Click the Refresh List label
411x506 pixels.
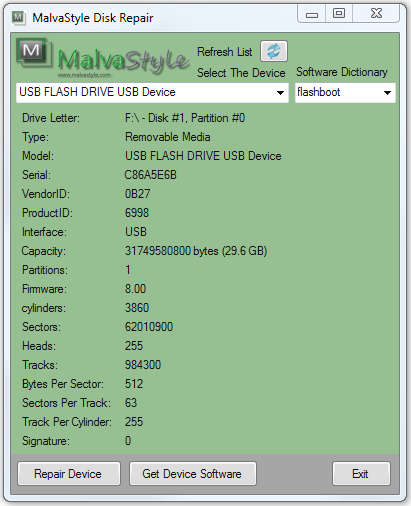click(x=225, y=52)
